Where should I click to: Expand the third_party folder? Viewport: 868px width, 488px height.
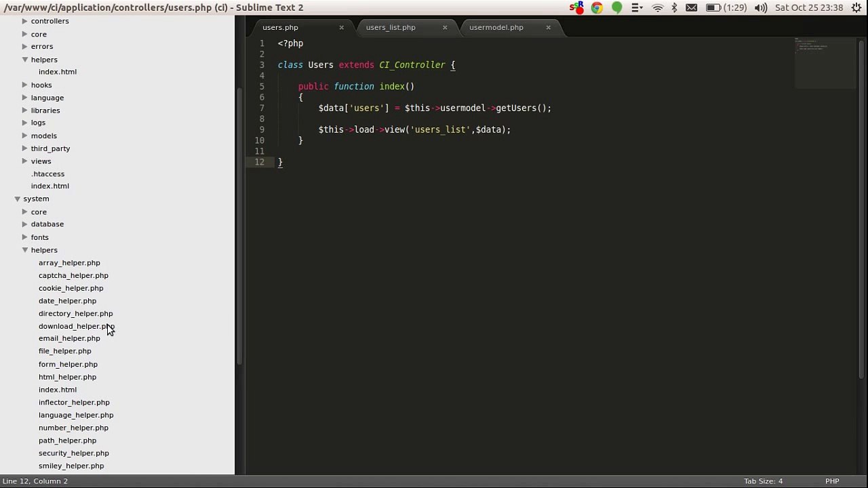pyautogui.click(x=24, y=148)
